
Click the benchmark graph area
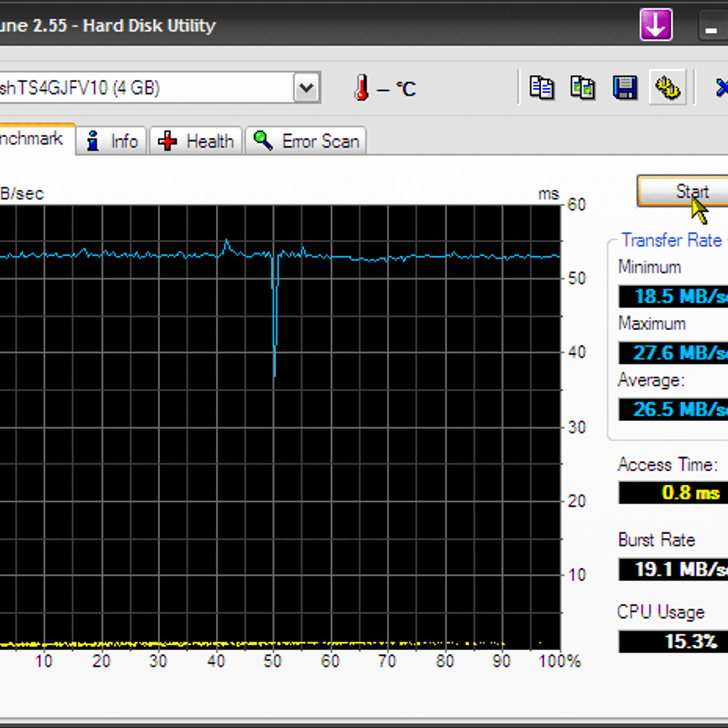pyautogui.click(x=280, y=427)
